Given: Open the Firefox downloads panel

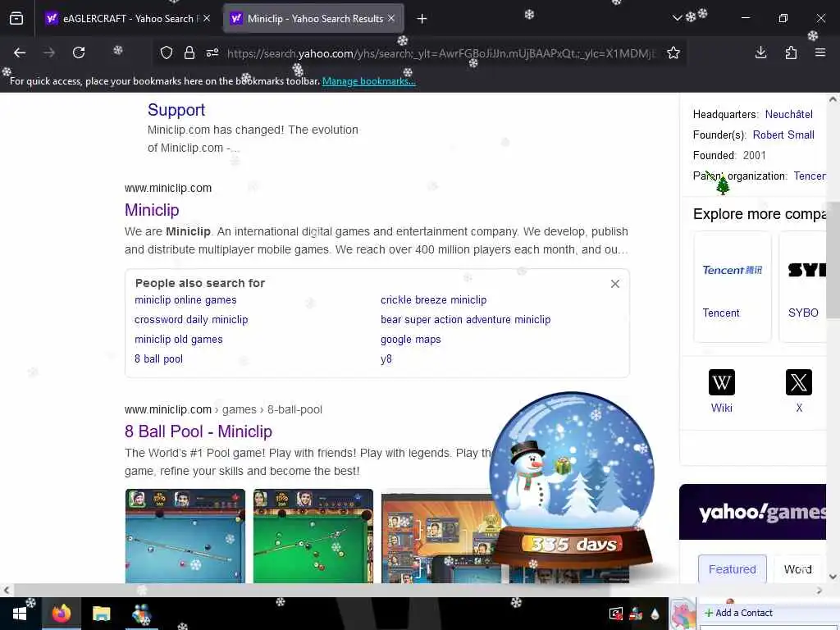Looking at the screenshot, I should point(760,52).
